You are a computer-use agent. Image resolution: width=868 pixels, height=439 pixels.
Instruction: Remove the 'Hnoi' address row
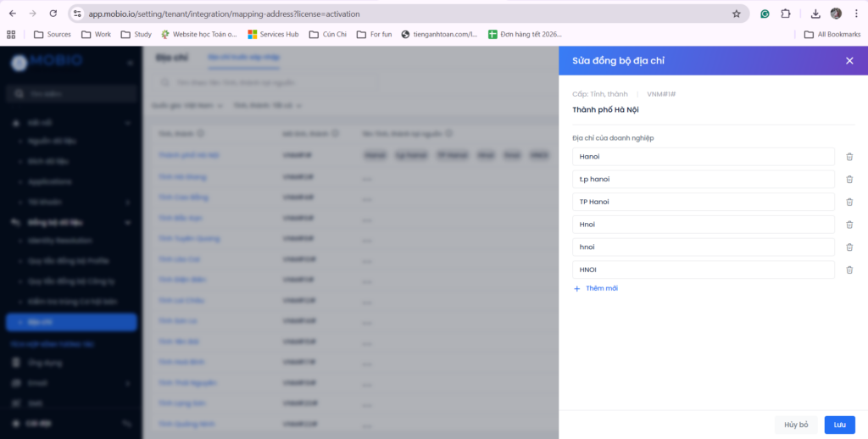coord(849,225)
